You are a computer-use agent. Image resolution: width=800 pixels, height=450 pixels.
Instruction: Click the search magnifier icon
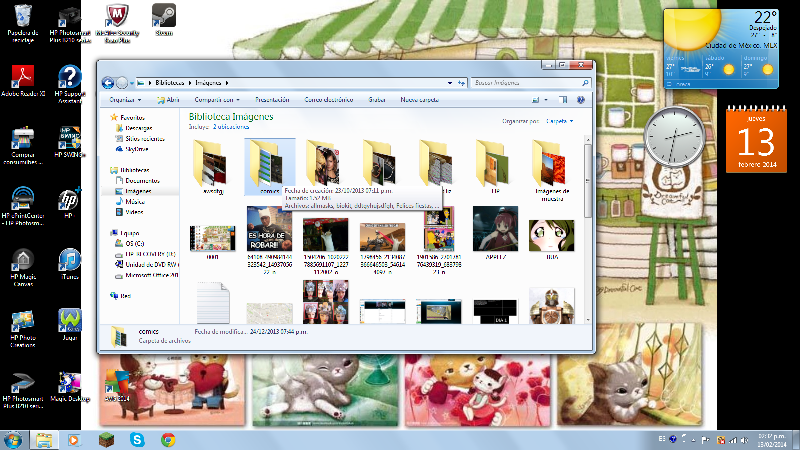coord(585,83)
